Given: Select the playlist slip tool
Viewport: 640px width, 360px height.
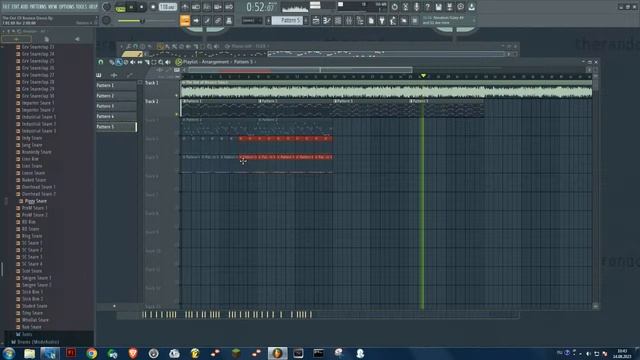Looking at the screenshot, I should coord(140,62).
